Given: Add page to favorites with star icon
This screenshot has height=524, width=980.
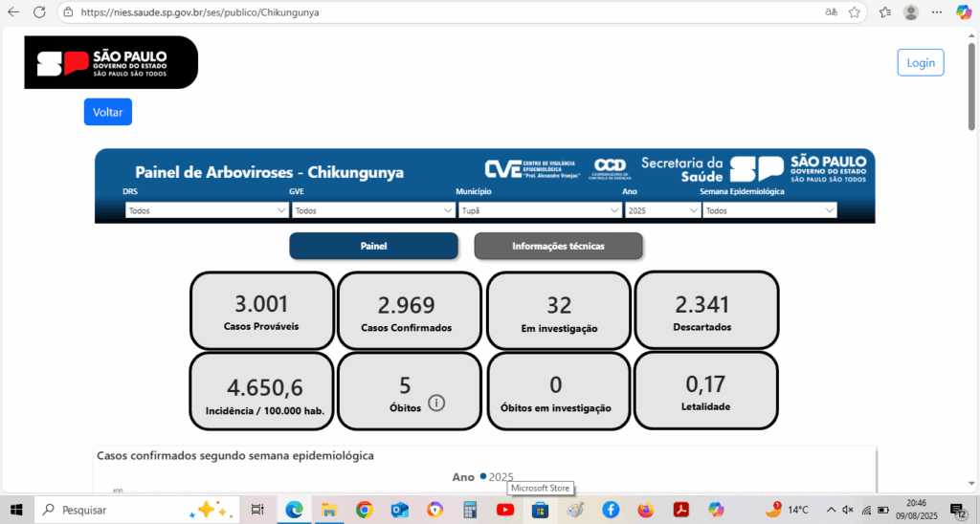Looking at the screenshot, I should pyautogui.click(x=855, y=11).
